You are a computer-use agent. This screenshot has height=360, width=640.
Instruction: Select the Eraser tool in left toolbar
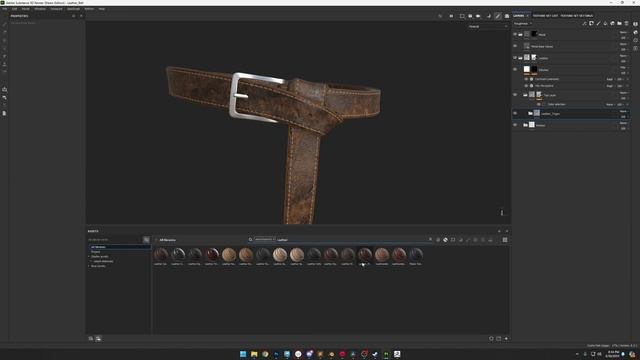click(4, 32)
